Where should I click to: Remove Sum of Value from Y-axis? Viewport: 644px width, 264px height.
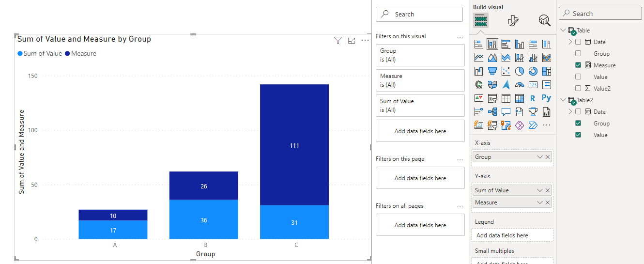click(x=548, y=190)
